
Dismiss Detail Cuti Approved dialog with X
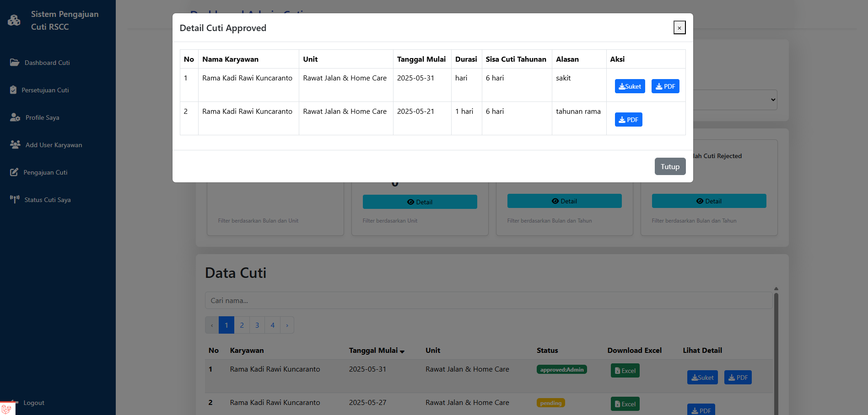[x=679, y=28]
